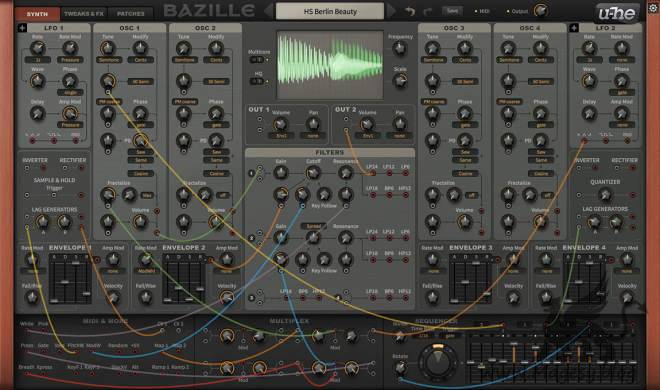This screenshot has width=660, height=390.
Task: Click the Save button
Action: pos(452,11)
